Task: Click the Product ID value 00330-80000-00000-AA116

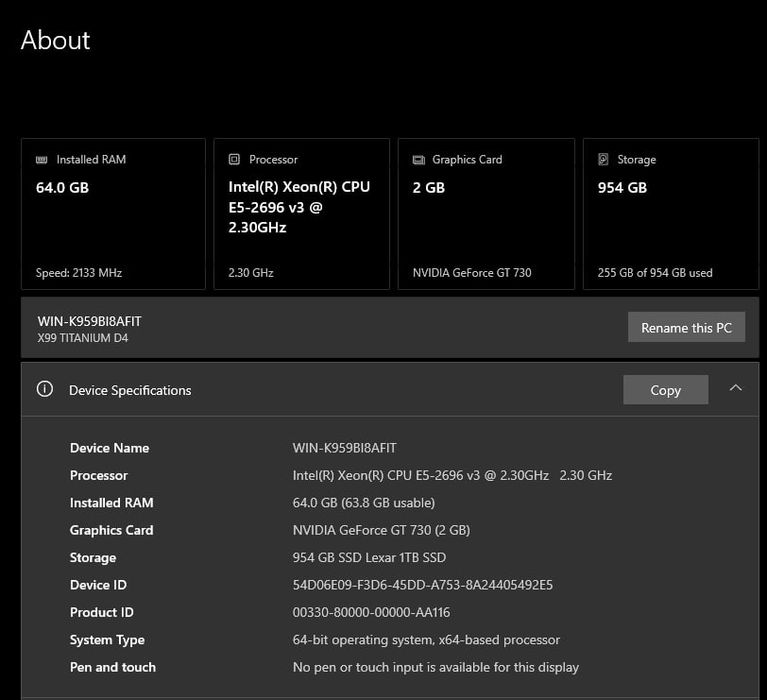Action: click(x=371, y=612)
